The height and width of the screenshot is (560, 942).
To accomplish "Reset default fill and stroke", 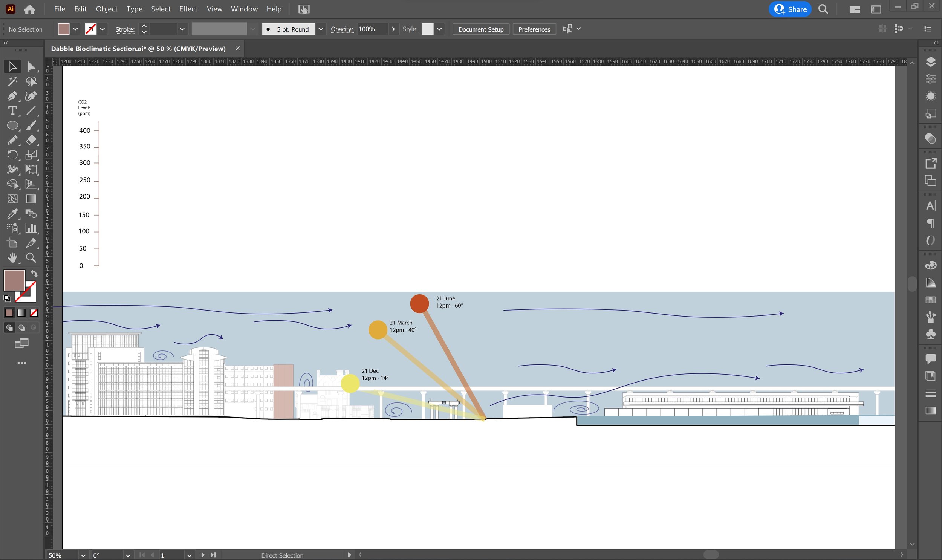I will tap(7, 298).
